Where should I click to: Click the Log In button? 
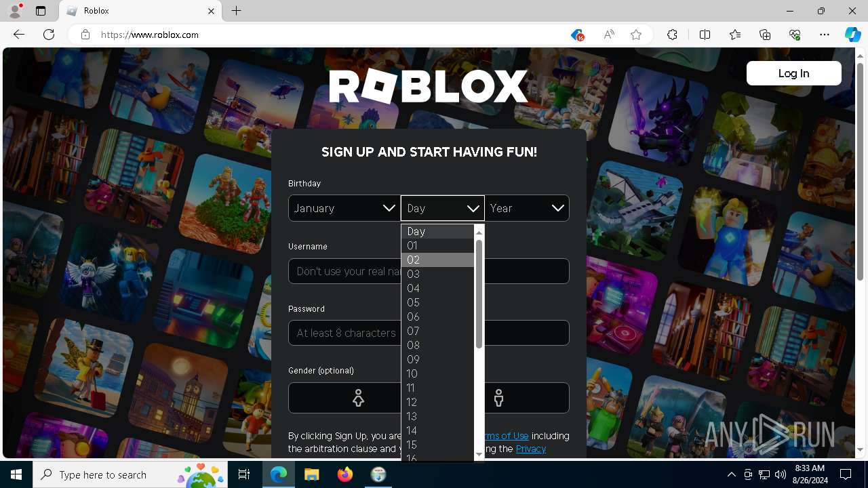click(x=793, y=73)
